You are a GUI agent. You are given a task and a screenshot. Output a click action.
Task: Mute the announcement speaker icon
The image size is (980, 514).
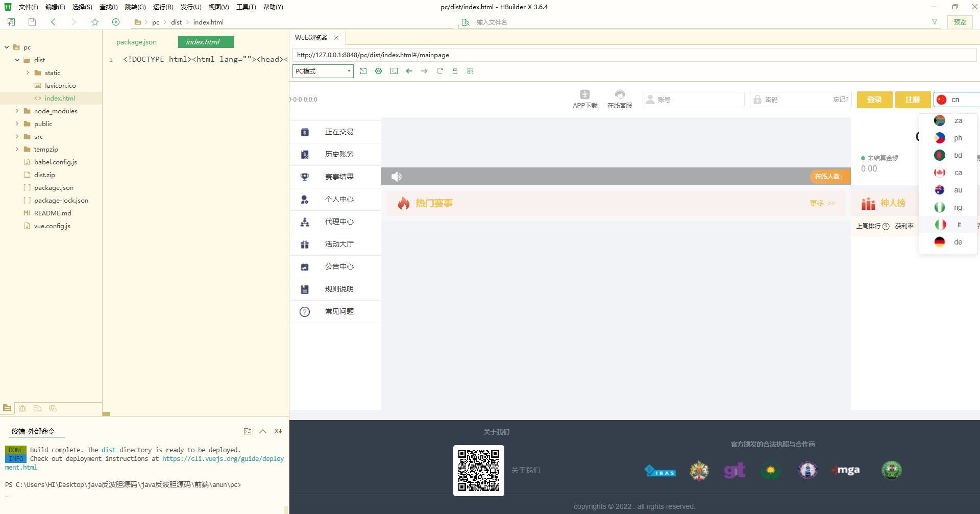tap(397, 177)
